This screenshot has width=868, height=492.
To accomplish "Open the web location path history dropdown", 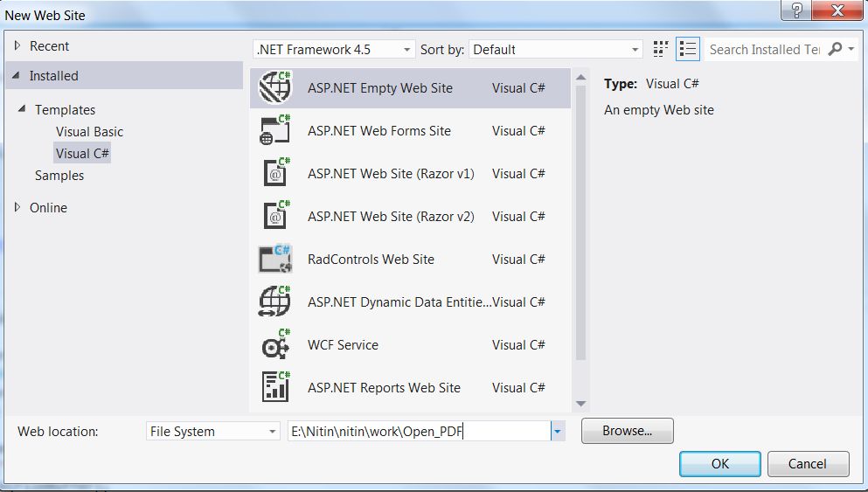I will (x=558, y=431).
